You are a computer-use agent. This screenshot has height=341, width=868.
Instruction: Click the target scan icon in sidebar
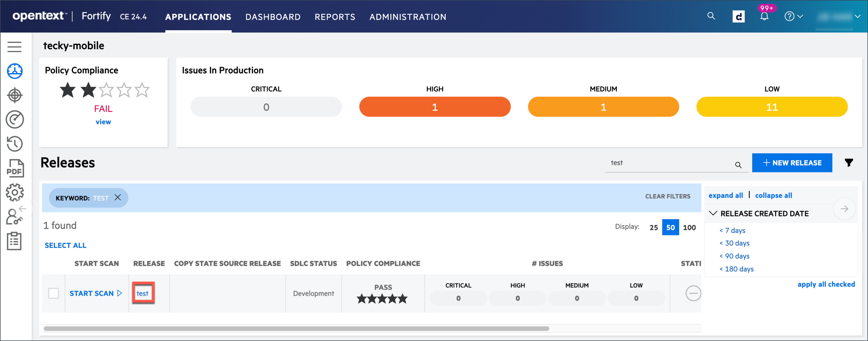tap(14, 95)
